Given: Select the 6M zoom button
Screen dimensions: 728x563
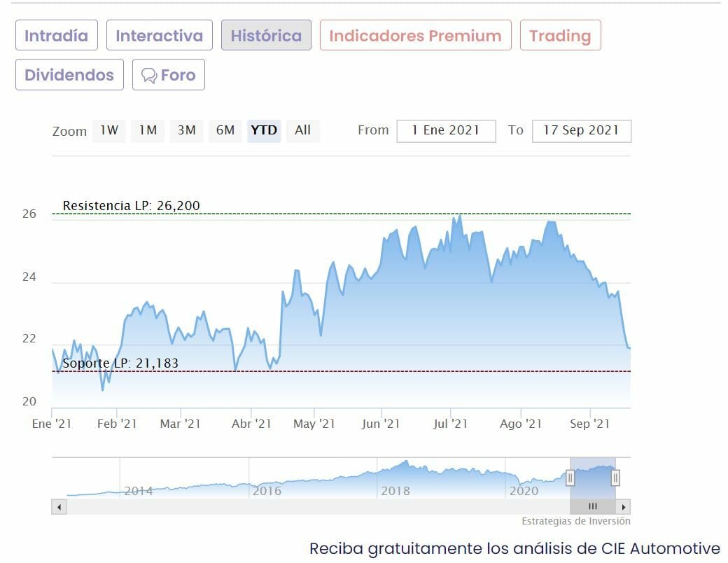Looking at the screenshot, I should tap(225, 130).
